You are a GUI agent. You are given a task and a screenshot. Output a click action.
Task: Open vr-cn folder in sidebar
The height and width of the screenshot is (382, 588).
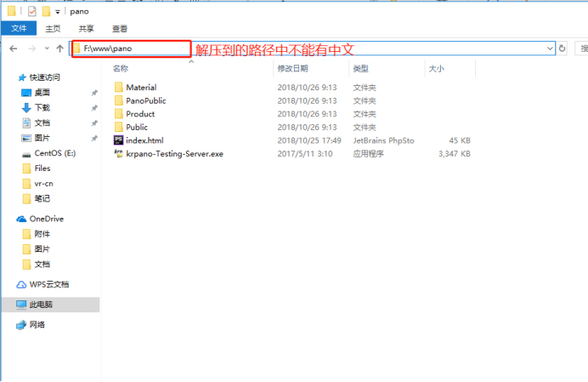pyautogui.click(x=43, y=184)
